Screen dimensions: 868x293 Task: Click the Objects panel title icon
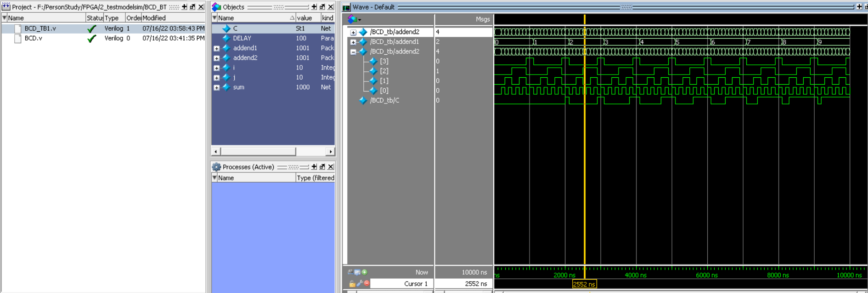pyautogui.click(x=216, y=7)
